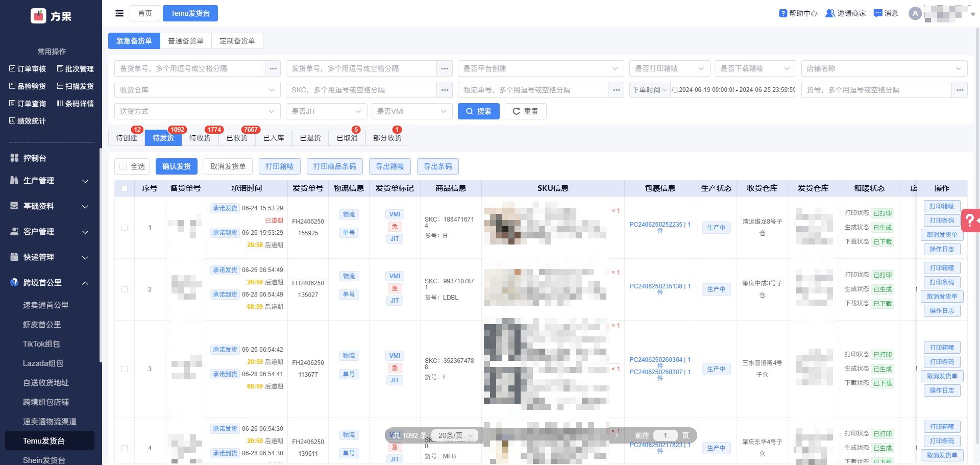Collapse the 跨境首公里 sidebar menu
Image resolution: width=980 pixels, height=465 pixels.
pyautogui.click(x=50, y=283)
